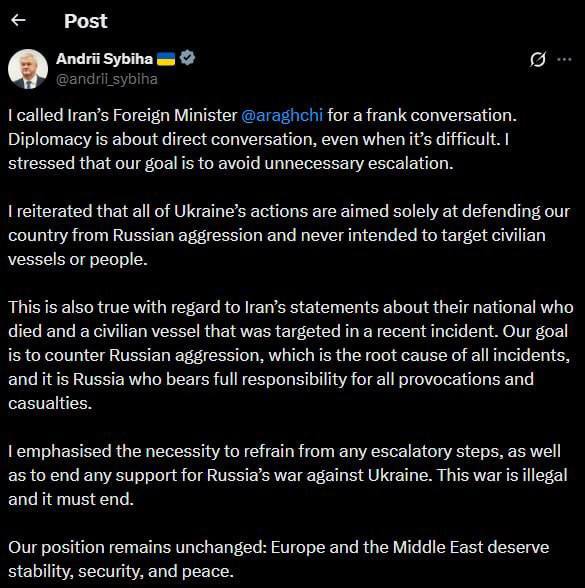Click the line 'Our position remains unchanged'
585x588 pixels.
[279, 548]
